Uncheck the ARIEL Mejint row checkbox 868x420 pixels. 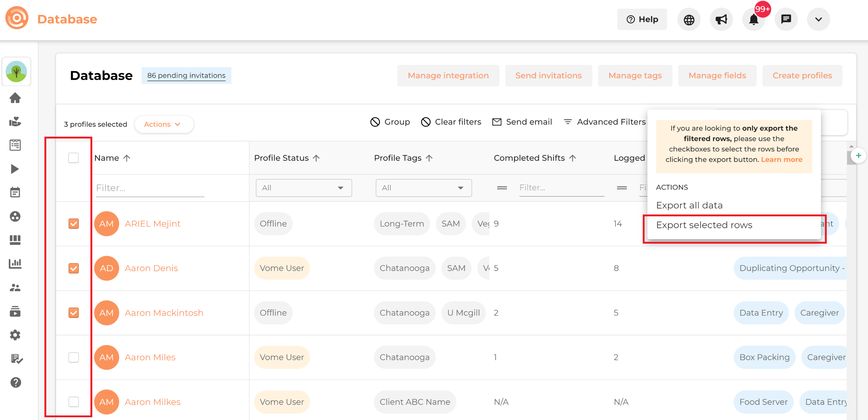(x=73, y=224)
